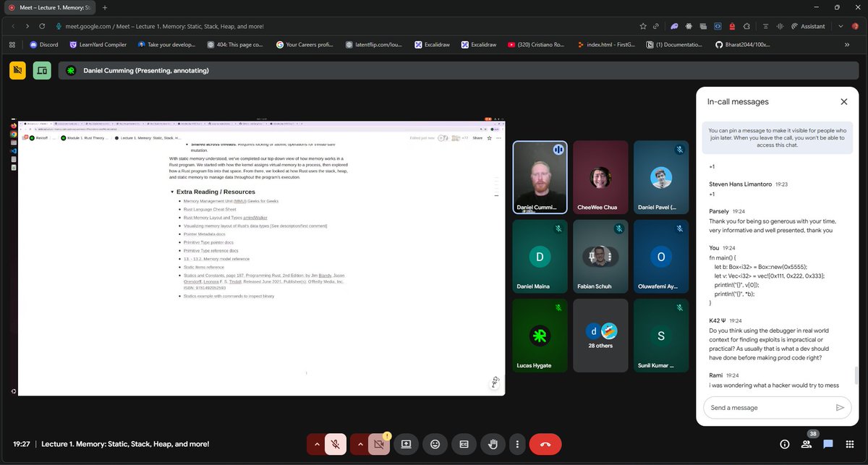Screen dimensions: 868x465
Task: Select Daniel Pavel participant tile
Action: [x=660, y=178]
